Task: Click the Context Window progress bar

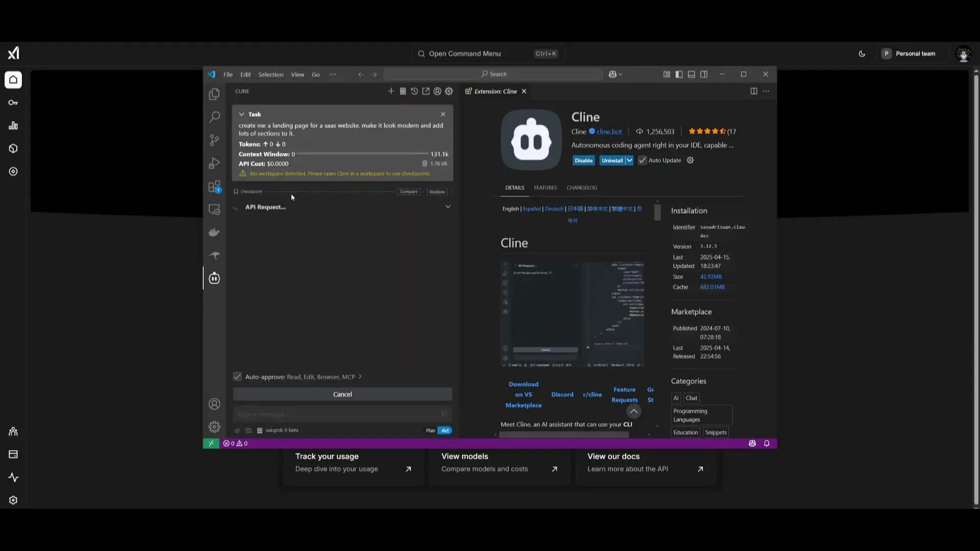Action: [x=363, y=154]
